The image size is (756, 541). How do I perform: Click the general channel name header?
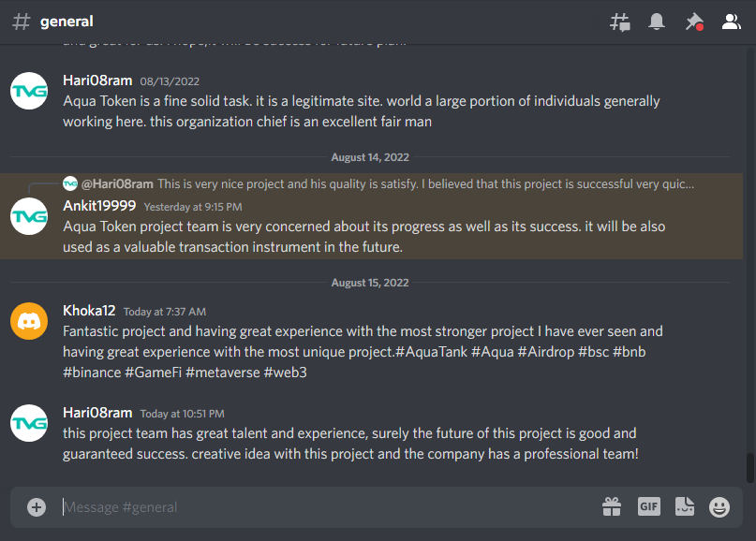pos(67,22)
